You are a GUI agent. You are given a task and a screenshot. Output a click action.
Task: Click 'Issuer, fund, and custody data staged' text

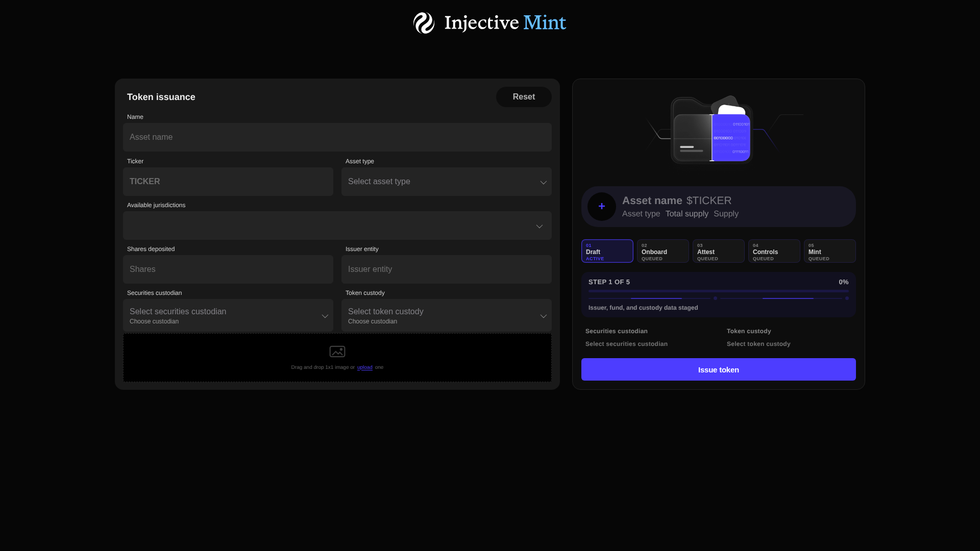(x=643, y=308)
